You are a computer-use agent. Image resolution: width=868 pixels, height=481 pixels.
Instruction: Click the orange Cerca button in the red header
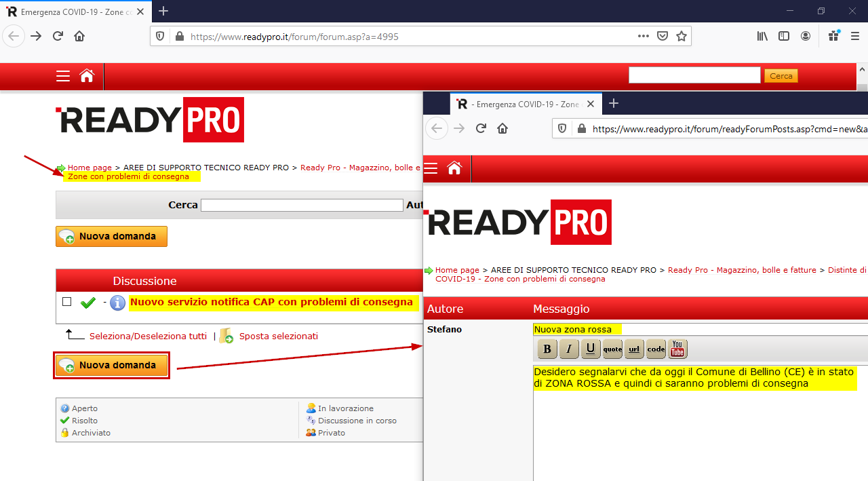781,76
